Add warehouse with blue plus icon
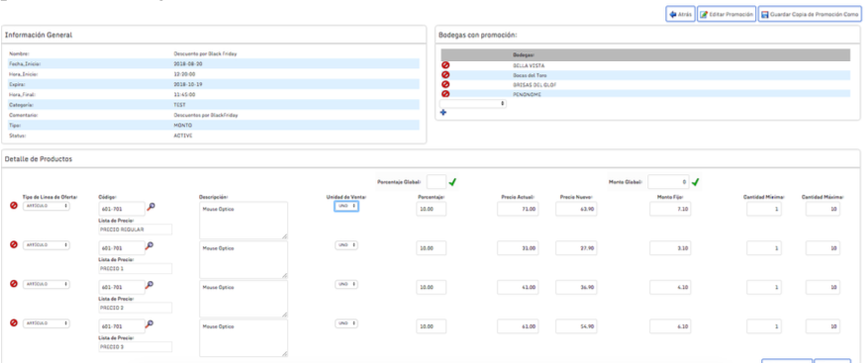 pos(443,113)
